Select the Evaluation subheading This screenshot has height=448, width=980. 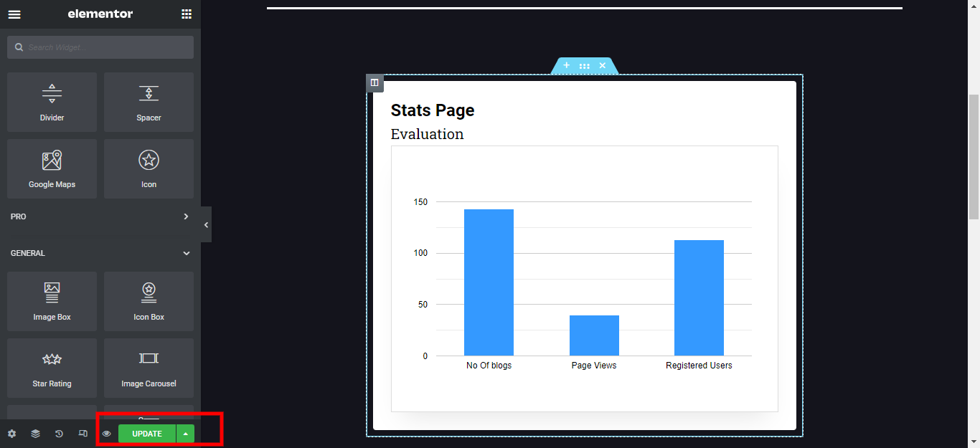click(428, 134)
